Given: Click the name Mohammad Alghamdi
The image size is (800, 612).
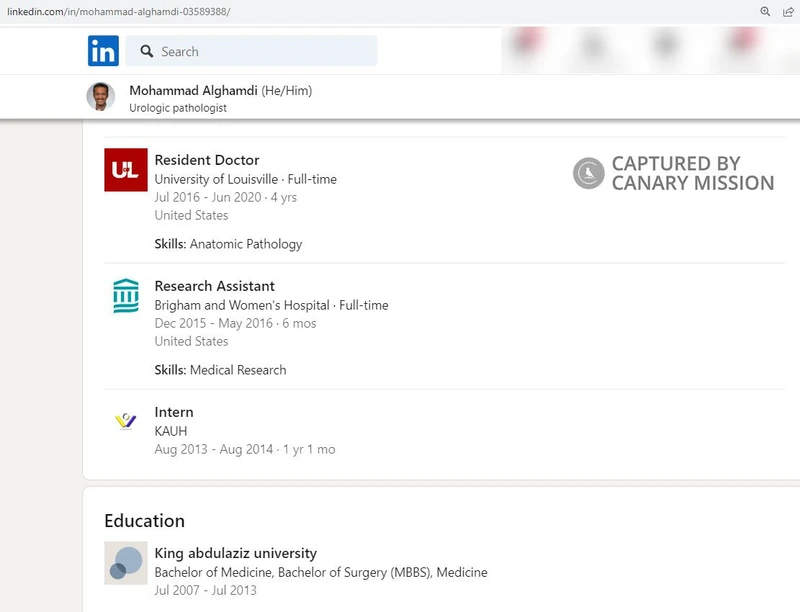Looking at the screenshot, I should click(x=193, y=90).
